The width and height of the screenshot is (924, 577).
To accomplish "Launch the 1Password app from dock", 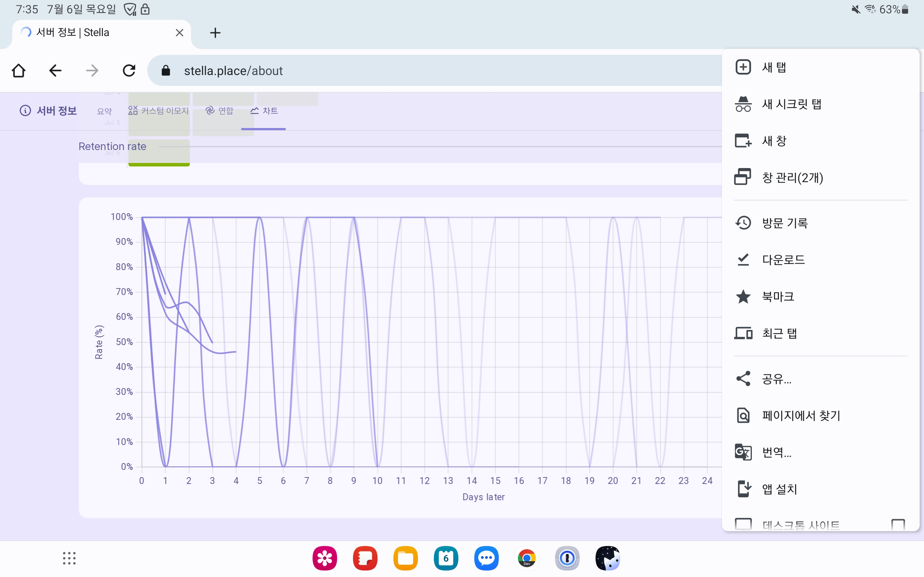I will coord(567,558).
